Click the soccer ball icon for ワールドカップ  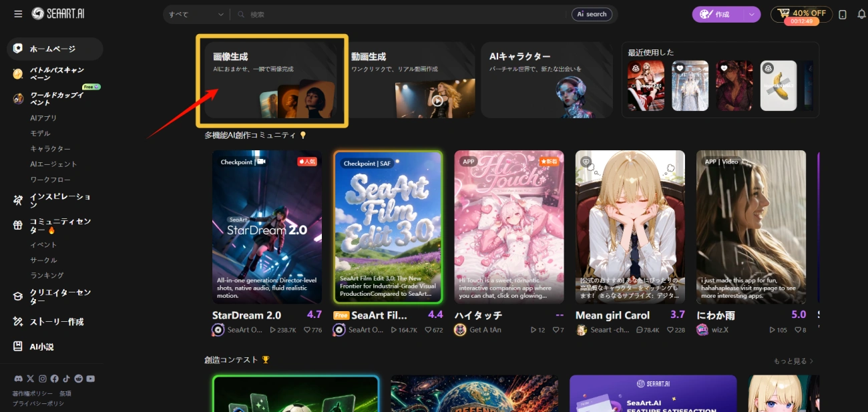(18, 99)
